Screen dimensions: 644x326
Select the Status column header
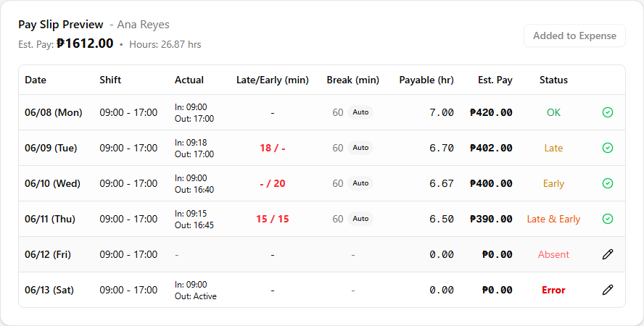553,80
